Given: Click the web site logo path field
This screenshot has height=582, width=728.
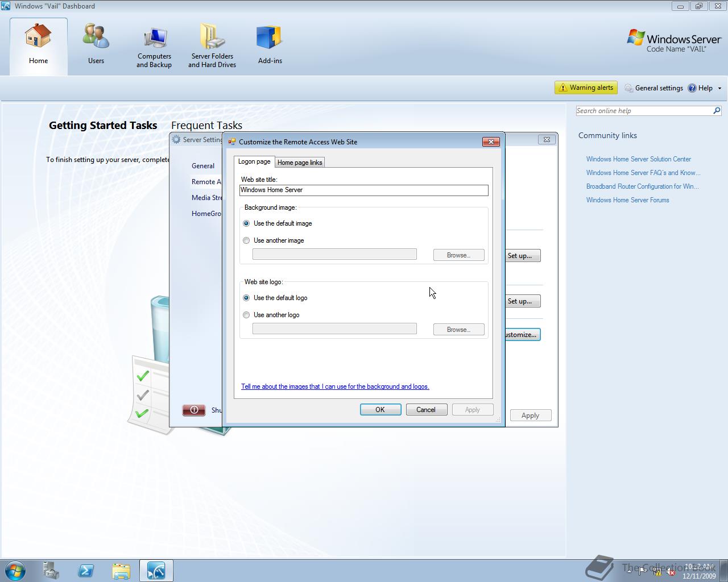Looking at the screenshot, I should pos(334,329).
